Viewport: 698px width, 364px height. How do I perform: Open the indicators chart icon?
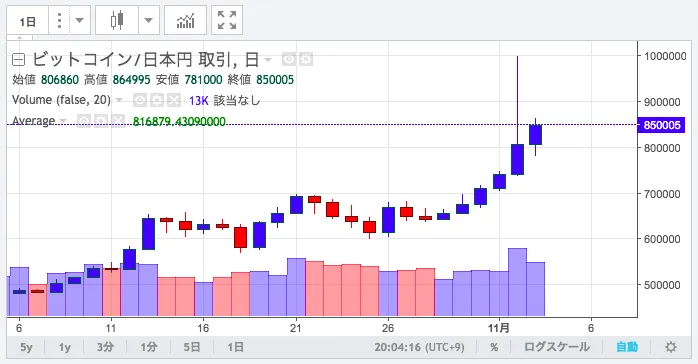(186, 20)
